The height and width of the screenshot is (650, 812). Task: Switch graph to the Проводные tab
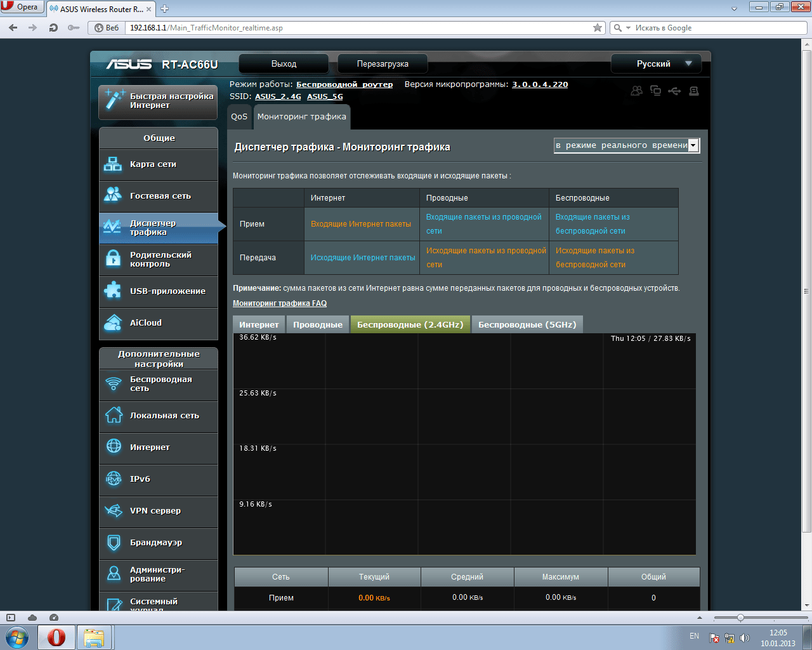point(318,324)
